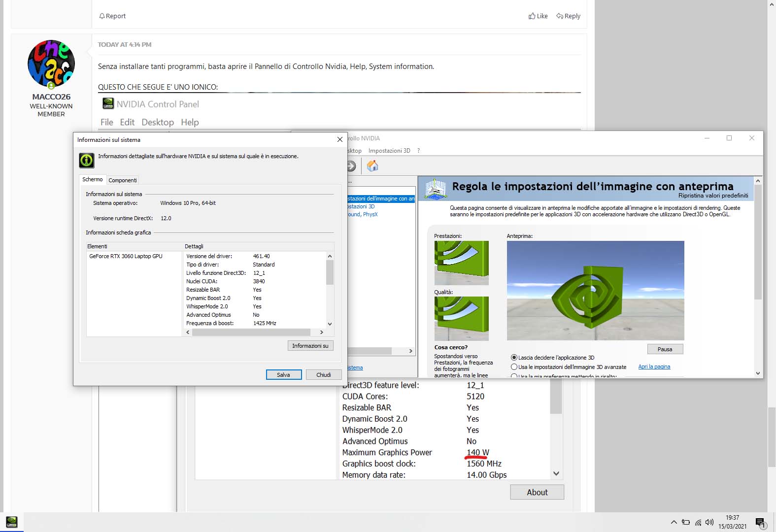This screenshot has height=532, width=776.
Task: Click Edit in the posted Control Panel image
Action: pos(127,122)
